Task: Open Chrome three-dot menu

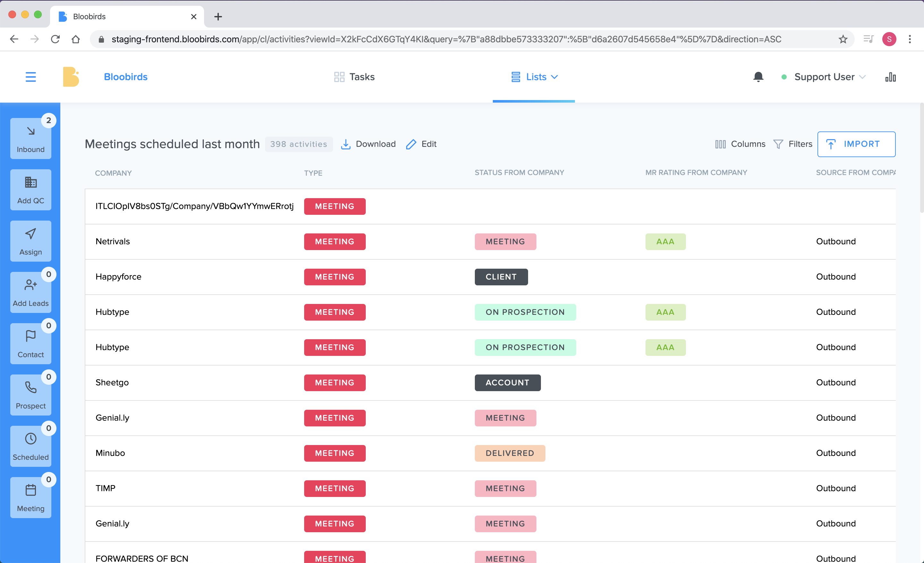Action: point(910,39)
